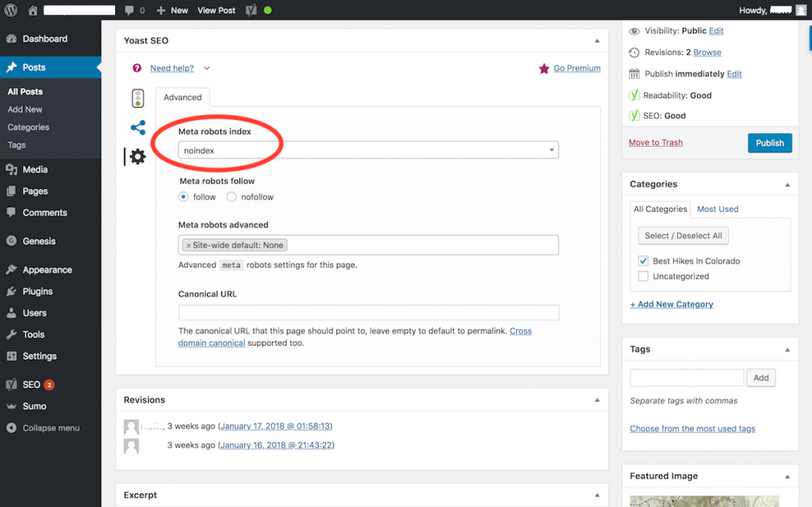
Task: Open revision January 16, 2018 @ 21:43:22
Action: pos(276,445)
